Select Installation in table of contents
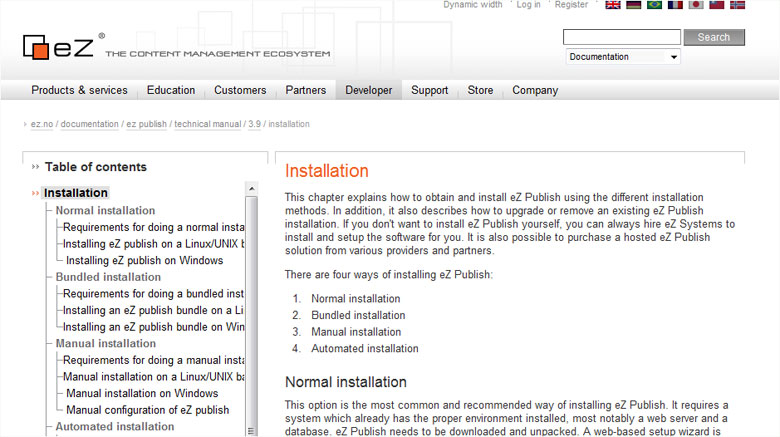This screenshot has width=780, height=437. [x=76, y=193]
